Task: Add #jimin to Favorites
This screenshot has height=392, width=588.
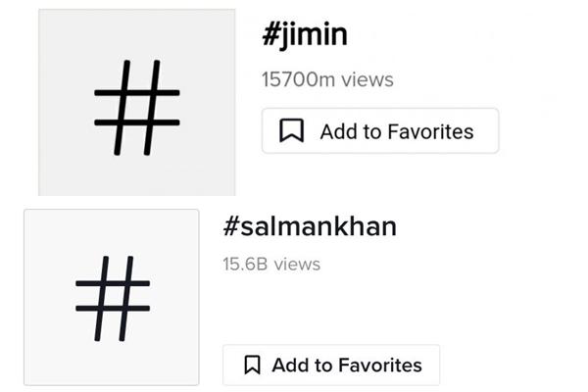Action: click(379, 131)
